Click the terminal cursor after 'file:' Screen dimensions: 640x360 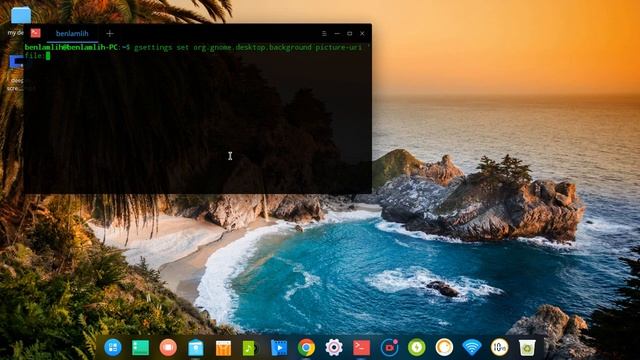pos(48,56)
